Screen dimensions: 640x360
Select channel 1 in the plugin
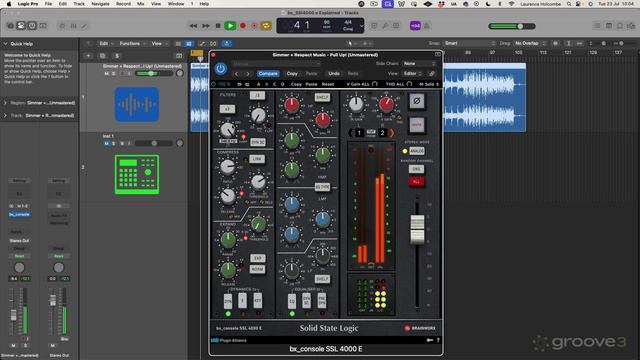coord(359,133)
